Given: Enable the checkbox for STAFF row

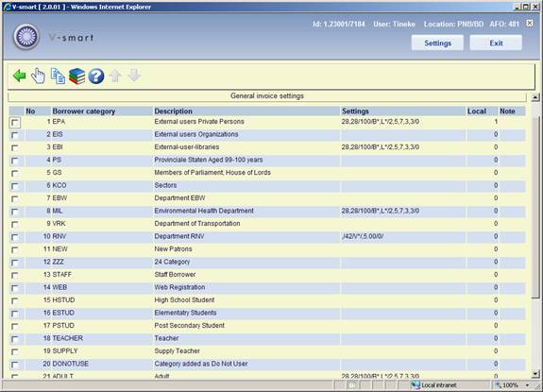Looking at the screenshot, I should (15, 275).
